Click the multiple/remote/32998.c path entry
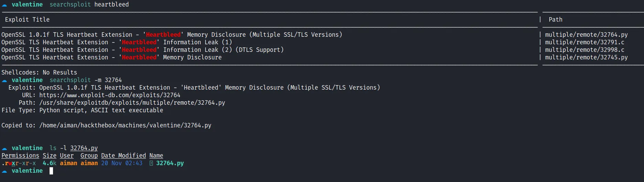This screenshot has width=644, height=182. click(x=584, y=50)
